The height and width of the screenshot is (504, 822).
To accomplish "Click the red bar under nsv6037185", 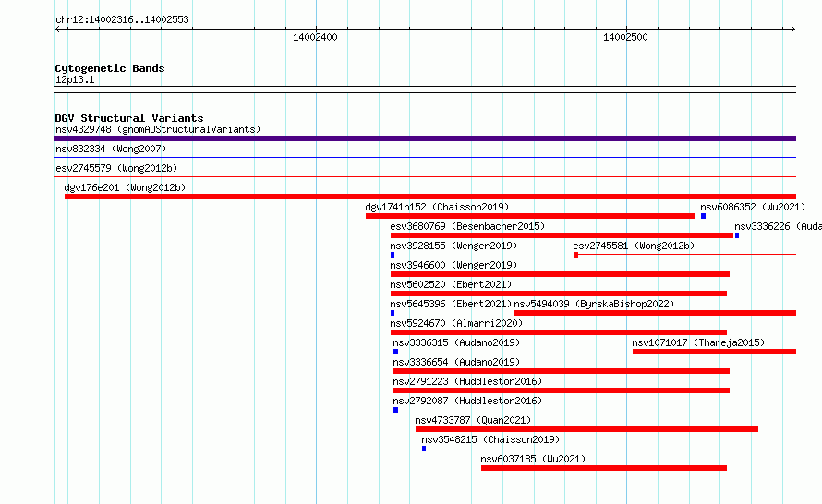I will pyautogui.click(x=604, y=468).
